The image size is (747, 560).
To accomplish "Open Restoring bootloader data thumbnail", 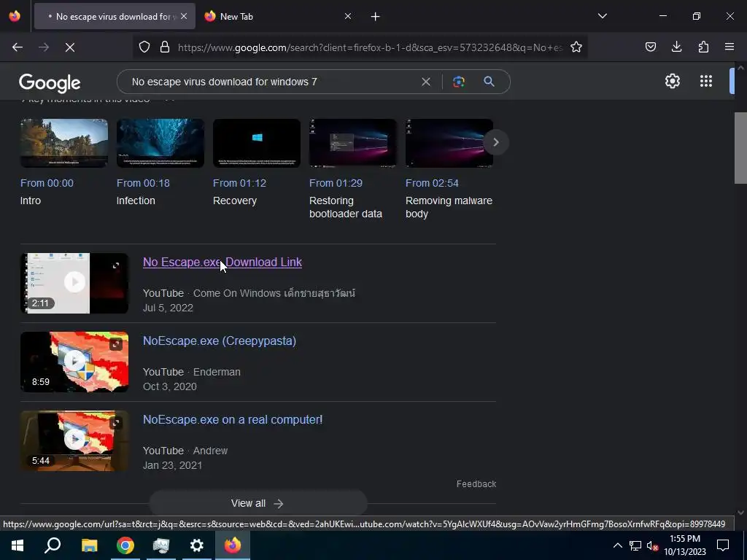I will [353, 143].
